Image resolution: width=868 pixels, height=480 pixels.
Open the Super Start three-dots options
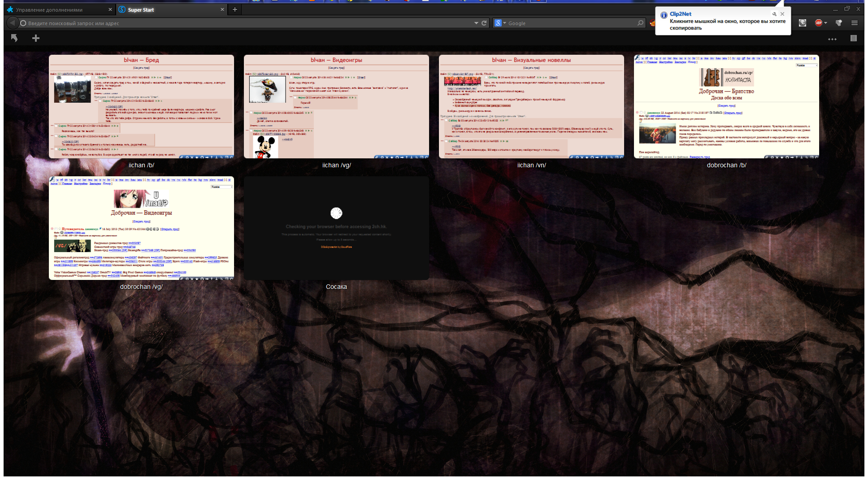pyautogui.click(x=833, y=39)
